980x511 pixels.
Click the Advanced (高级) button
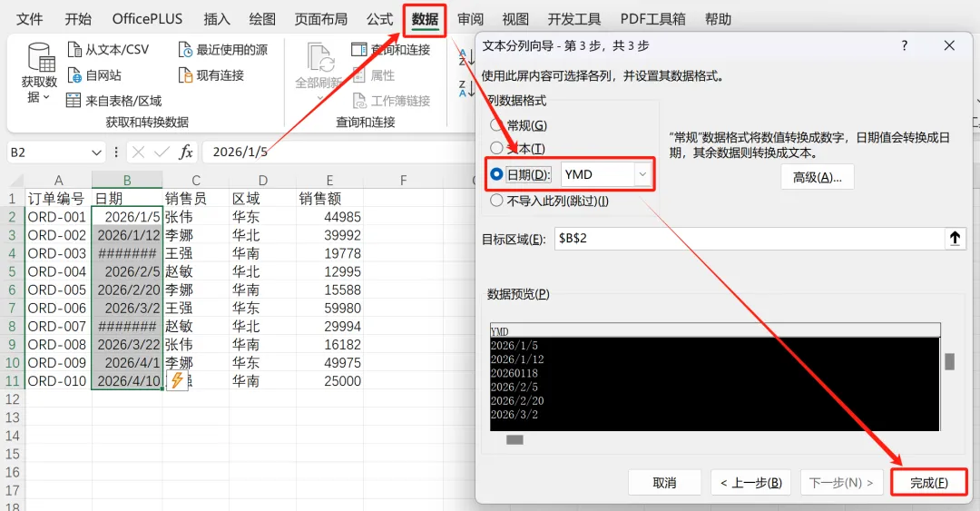click(817, 178)
